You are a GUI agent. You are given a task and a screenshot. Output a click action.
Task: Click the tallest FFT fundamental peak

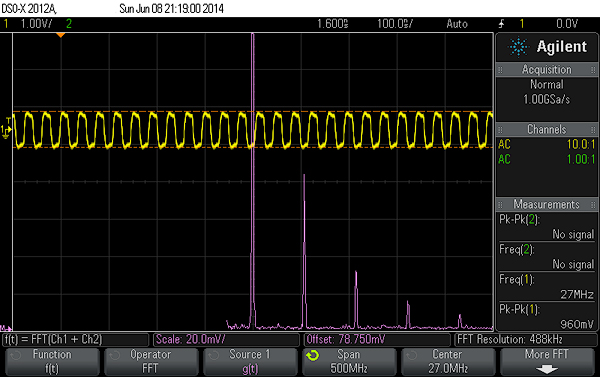(253, 180)
